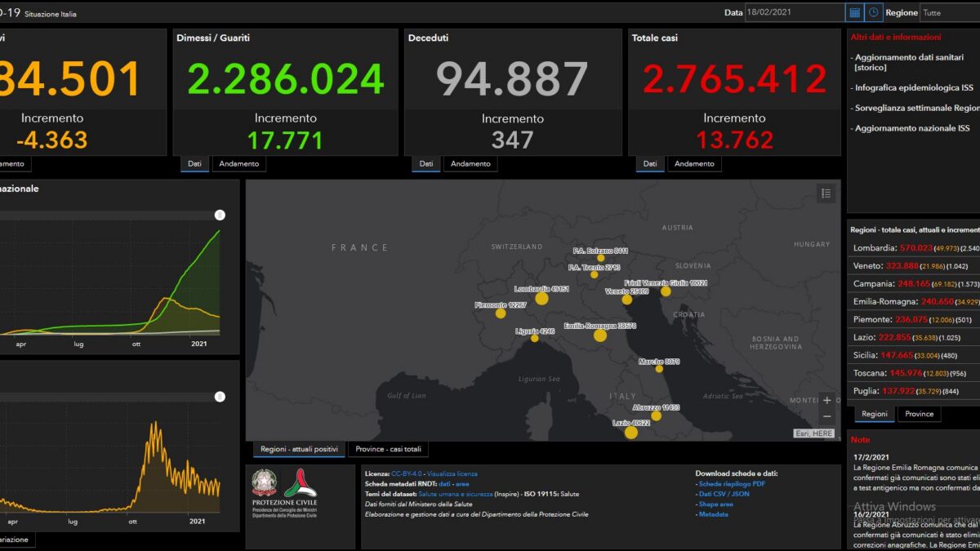Switch to Andamento tab under Deceduti
980x551 pixels.
pos(471,163)
